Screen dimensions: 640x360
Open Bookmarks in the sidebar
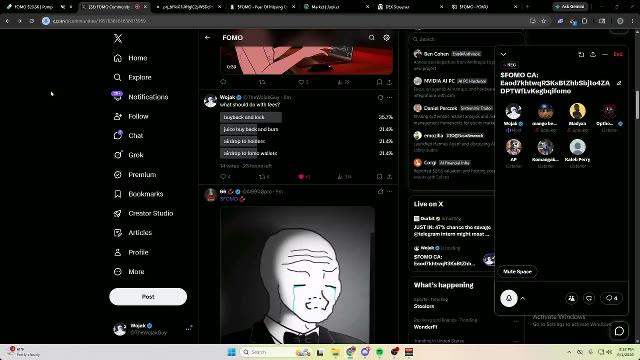[138, 194]
